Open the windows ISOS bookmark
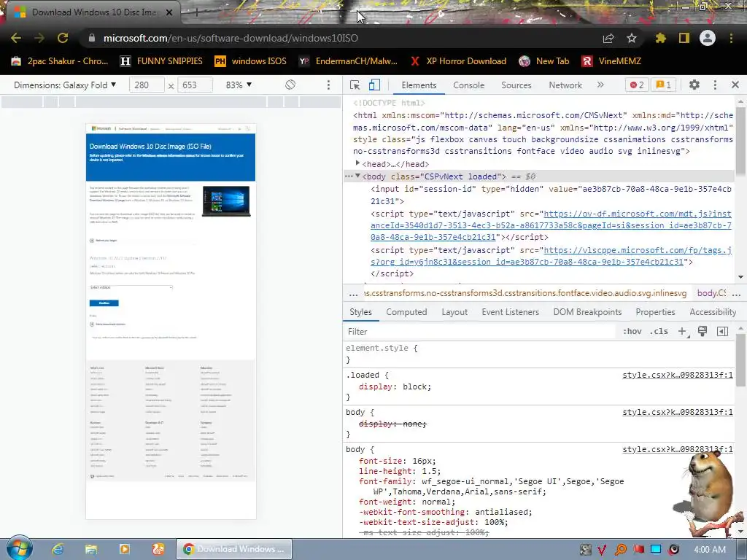747x560 pixels. (x=251, y=61)
